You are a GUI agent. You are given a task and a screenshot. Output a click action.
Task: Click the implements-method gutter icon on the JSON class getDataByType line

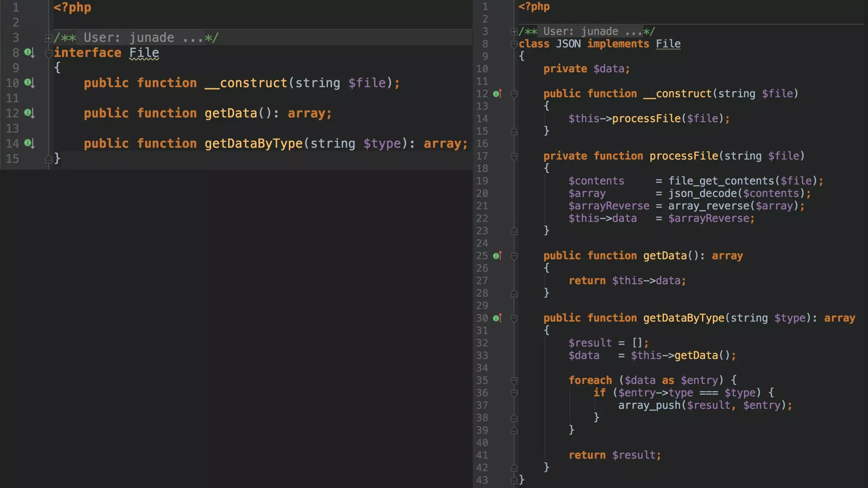498,318
